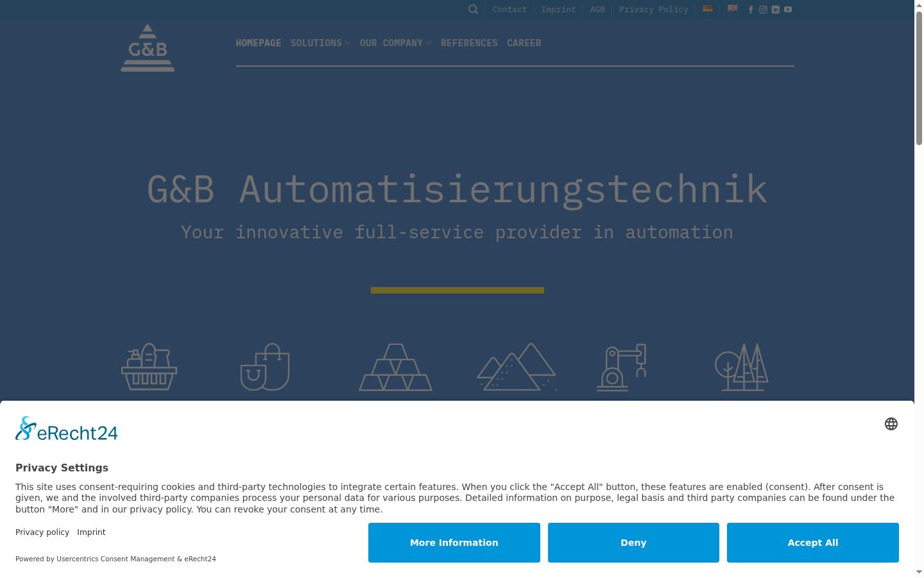Click the page vertical scrollbar thumb
This screenshot has height=578, width=924.
point(919,77)
